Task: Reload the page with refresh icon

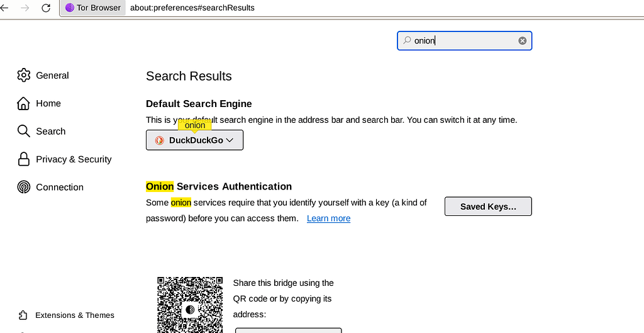Action: (x=46, y=8)
